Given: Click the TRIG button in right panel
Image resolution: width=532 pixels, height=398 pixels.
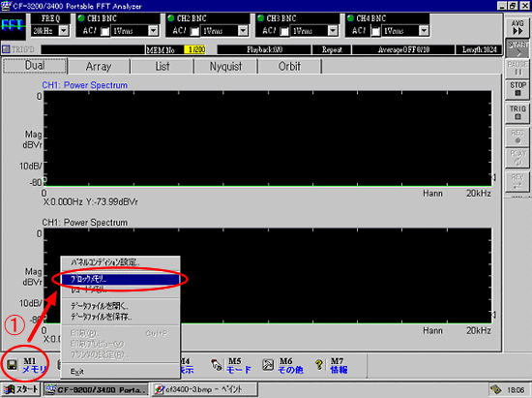Looking at the screenshot, I should coord(517,112).
